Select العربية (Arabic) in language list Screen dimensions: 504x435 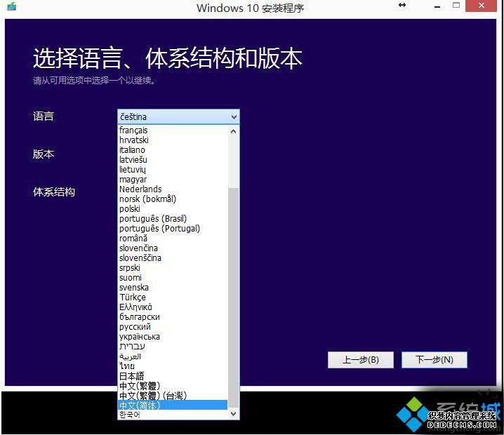click(x=173, y=356)
